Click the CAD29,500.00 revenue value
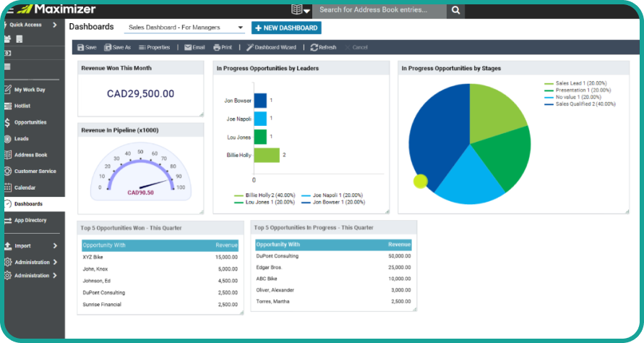The image size is (644, 343). pos(140,94)
